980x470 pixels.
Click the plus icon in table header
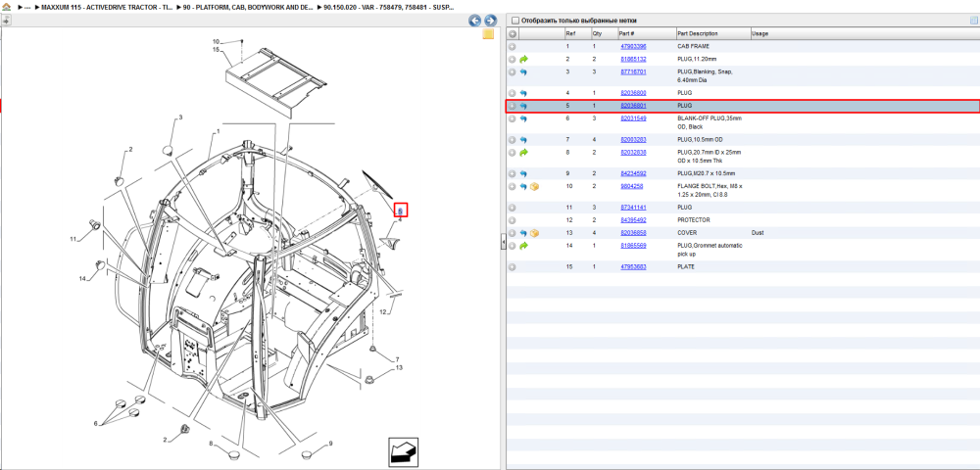tap(512, 33)
